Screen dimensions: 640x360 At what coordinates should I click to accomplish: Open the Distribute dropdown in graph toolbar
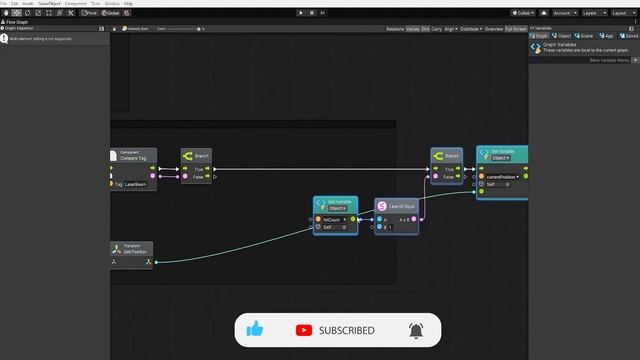tap(471, 29)
